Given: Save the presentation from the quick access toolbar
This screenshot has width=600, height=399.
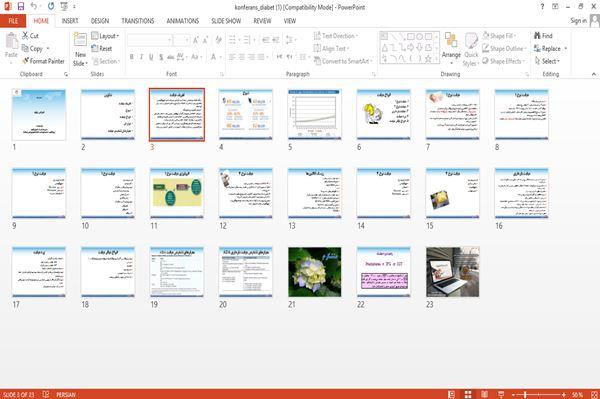Looking at the screenshot, I should [21, 7].
